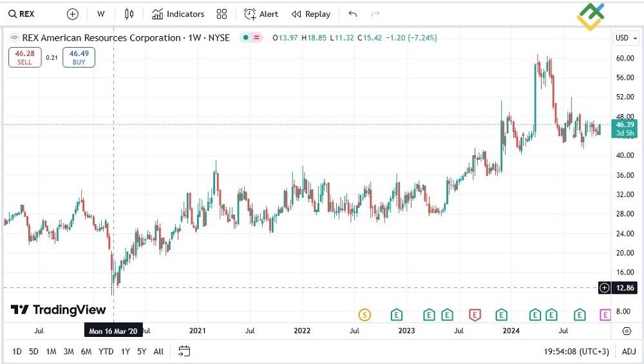Toggle the ADJ adjusted data option
The width and height of the screenshot is (644, 364).
629,352
